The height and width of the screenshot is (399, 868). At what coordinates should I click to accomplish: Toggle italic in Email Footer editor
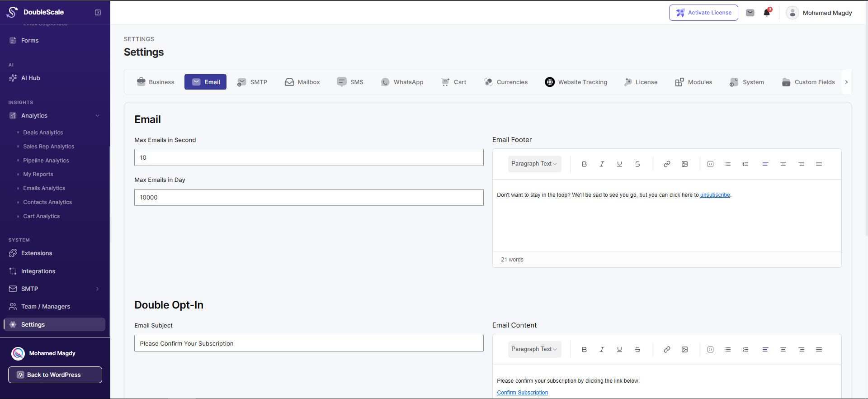pyautogui.click(x=602, y=164)
